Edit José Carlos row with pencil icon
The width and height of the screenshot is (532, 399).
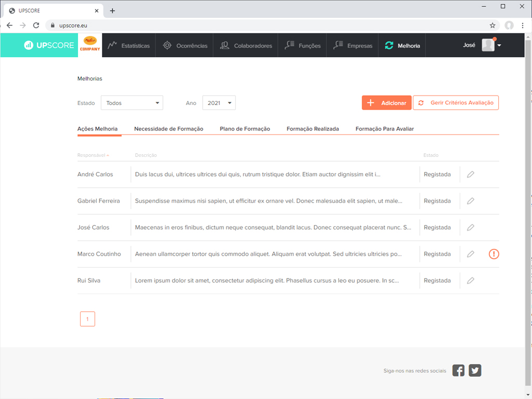471,228
